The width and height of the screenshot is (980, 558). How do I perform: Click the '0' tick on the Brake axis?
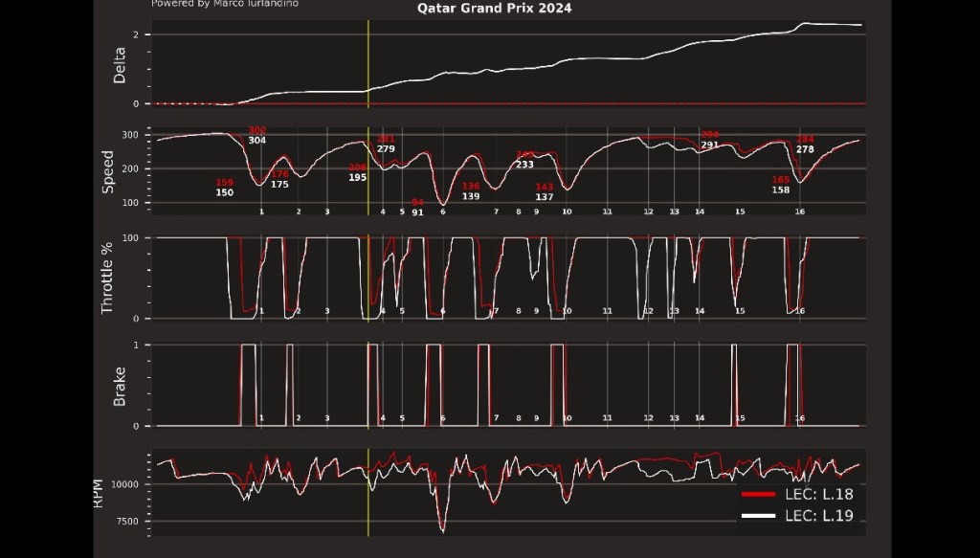pyautogui.click(x=136, y=426)
